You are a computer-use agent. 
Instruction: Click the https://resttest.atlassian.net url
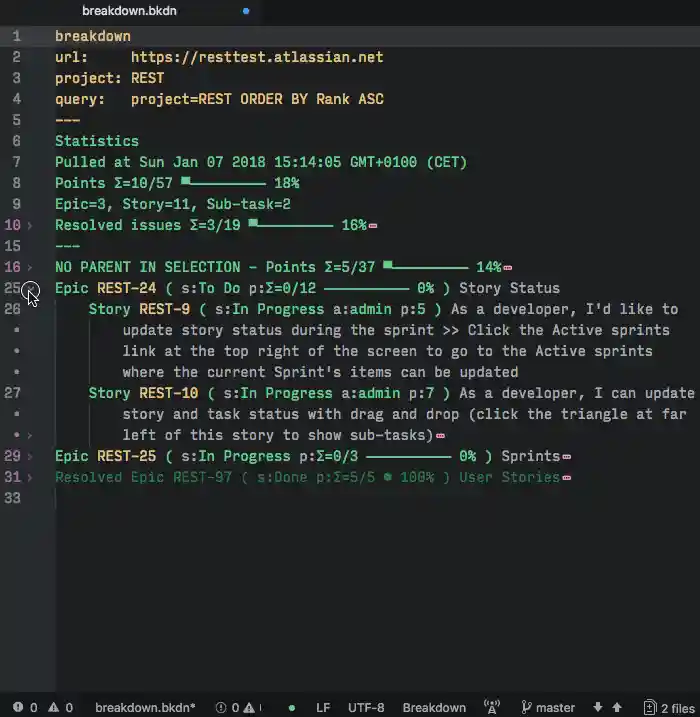257,57
